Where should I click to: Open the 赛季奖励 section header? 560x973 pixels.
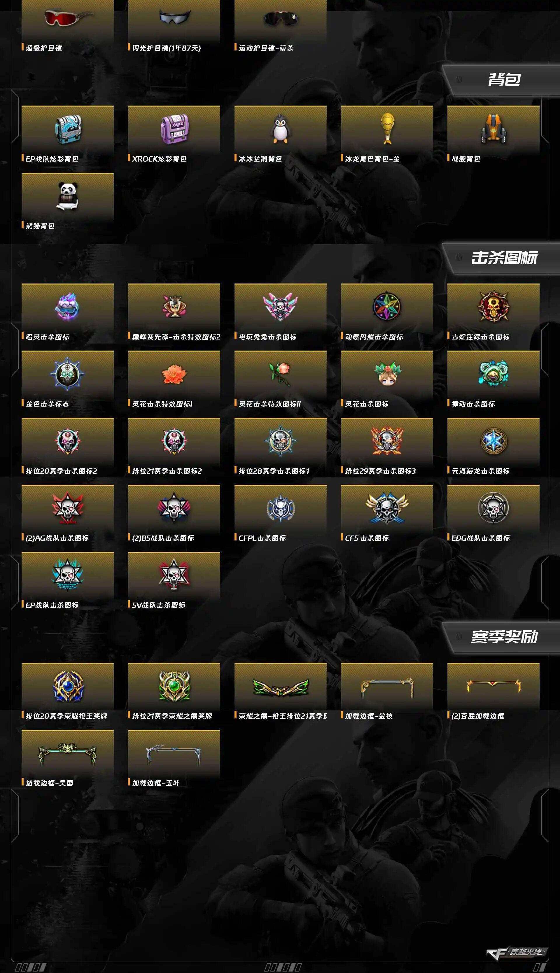point(504,637)
